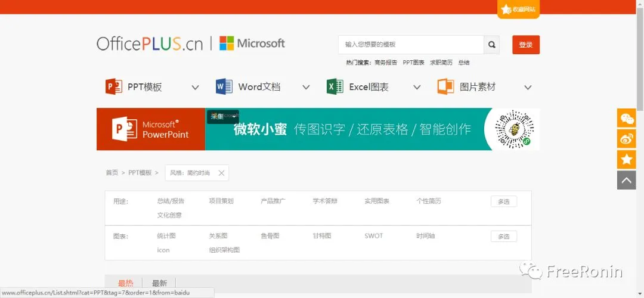644x298 pixels.
Task: Click the star icon in 收藏网站
Action: [506, 9]
